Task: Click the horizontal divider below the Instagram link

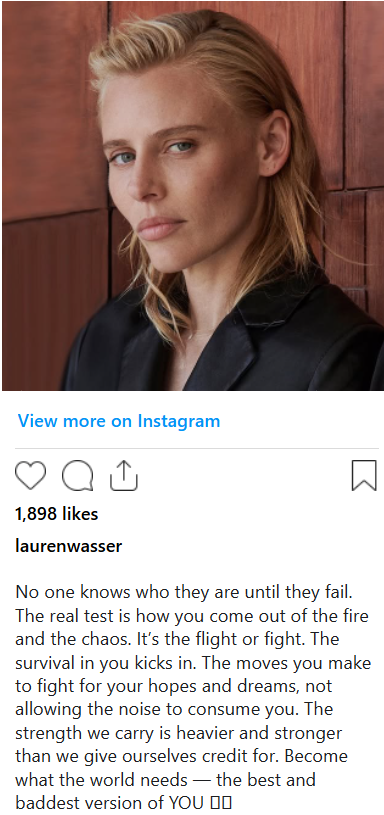Action: pos(196,448)
